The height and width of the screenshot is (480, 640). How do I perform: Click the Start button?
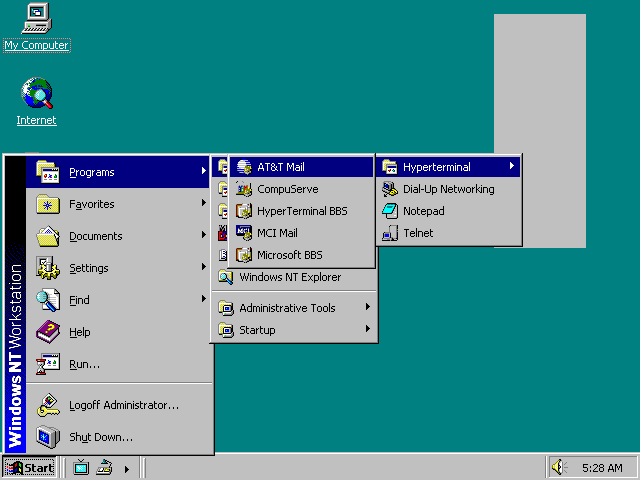(29, 467)
